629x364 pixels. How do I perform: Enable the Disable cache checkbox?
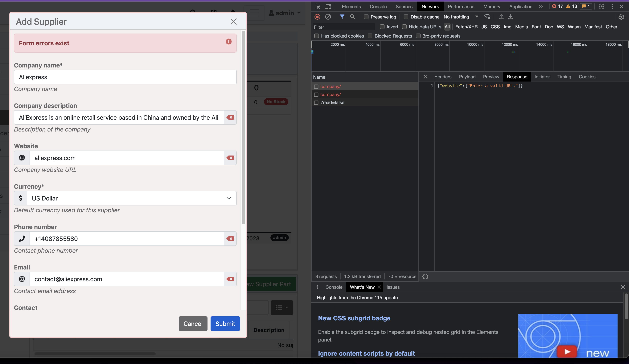(406, 17)
